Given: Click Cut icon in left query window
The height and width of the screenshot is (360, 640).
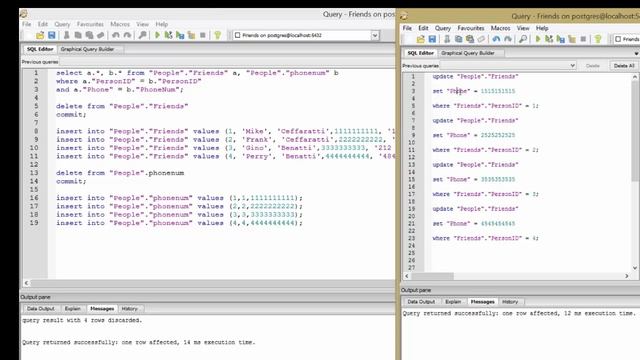Looking at the screenshot, I should coord(67,36).
